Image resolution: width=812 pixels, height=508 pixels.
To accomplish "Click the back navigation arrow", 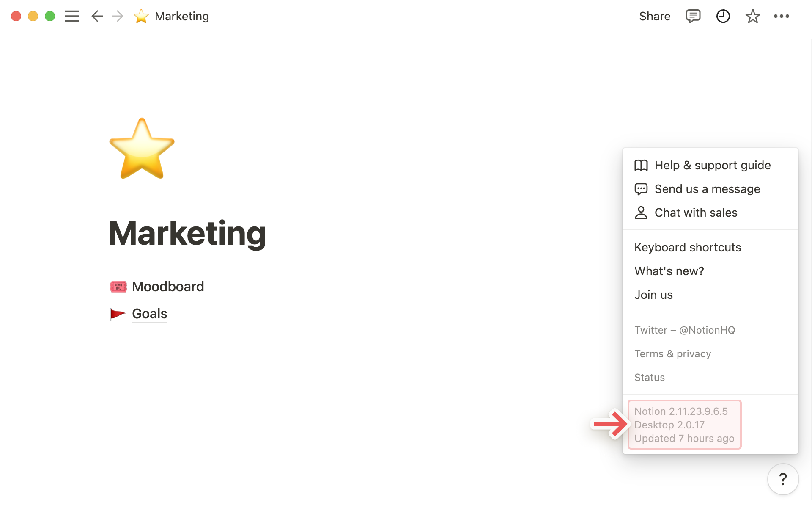I will point(96,16).
